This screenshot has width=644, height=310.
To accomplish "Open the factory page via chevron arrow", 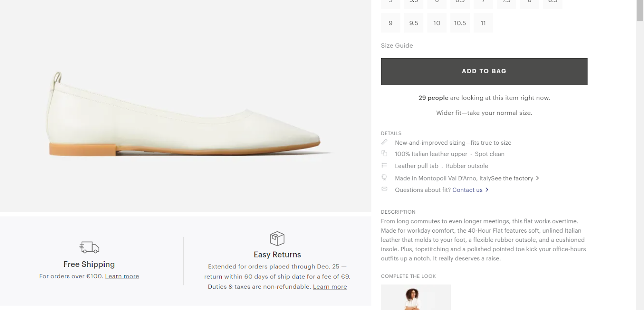I will pos(537,178).
